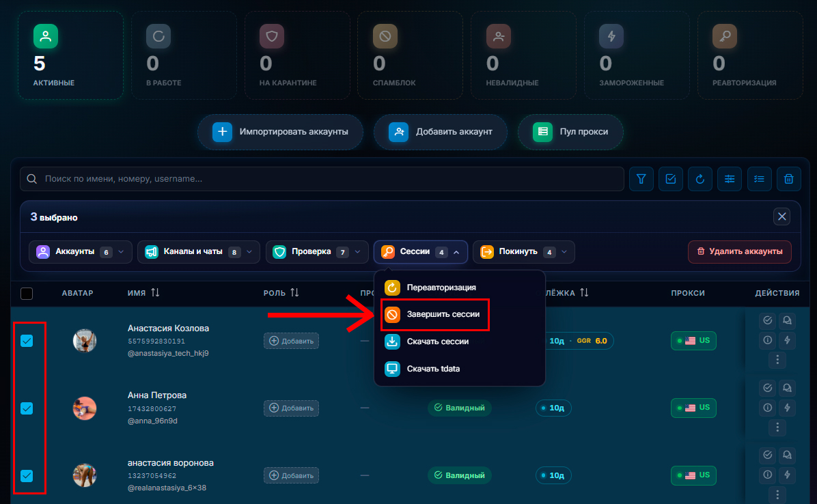
Task: Sort the table by the Имя column
Action: (x=143, y=292)
